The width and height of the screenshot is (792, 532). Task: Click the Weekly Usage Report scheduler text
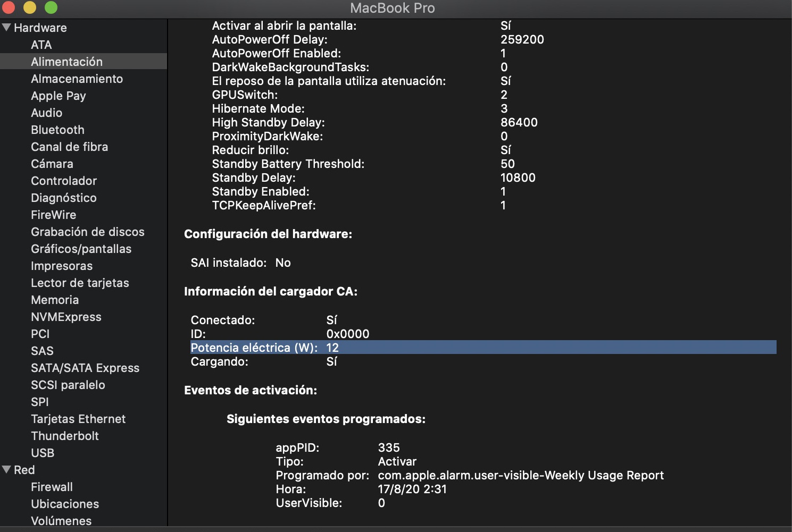click(521, 475)
